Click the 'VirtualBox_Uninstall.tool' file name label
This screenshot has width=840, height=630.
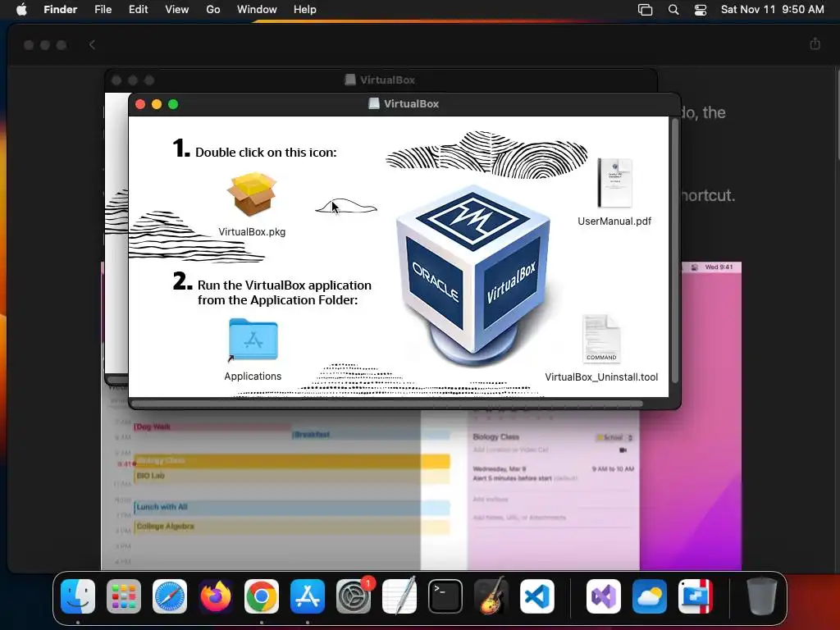click(601, 377)
